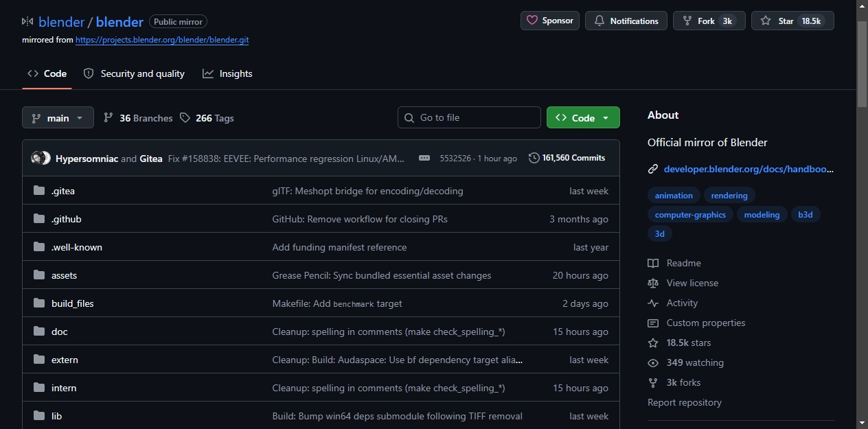The height and width of the screenshot is (429, 868).
Task: Click the Star 18.5k button
Action: point(792,21)
